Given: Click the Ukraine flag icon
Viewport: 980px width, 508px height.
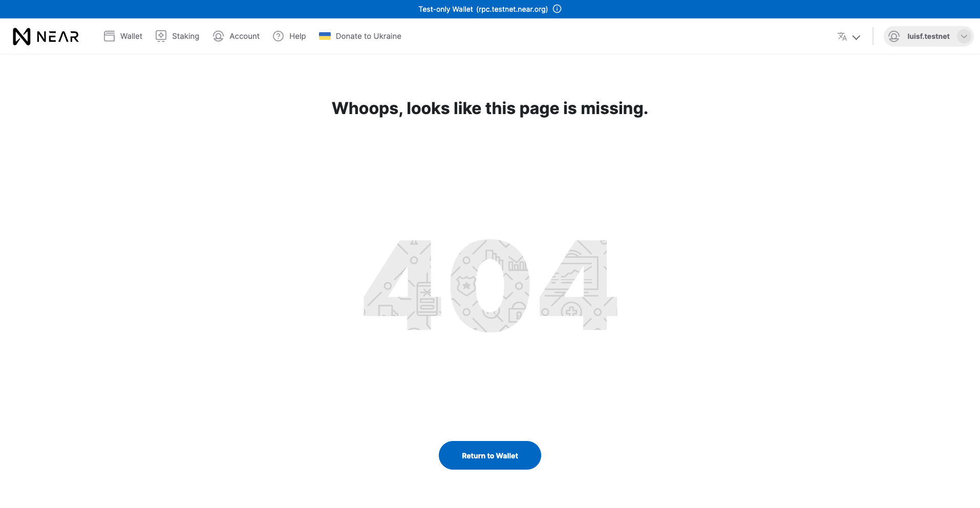Looking at the screenshot, I should click(325, 36).
